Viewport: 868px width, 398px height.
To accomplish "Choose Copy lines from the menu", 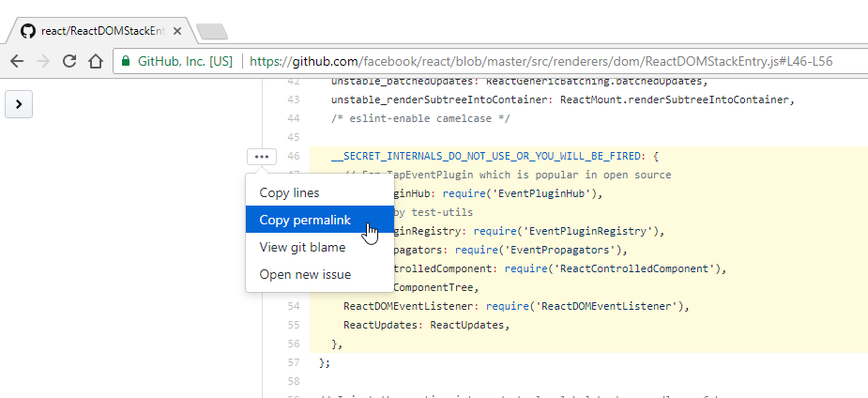I will tap(319, 192).
